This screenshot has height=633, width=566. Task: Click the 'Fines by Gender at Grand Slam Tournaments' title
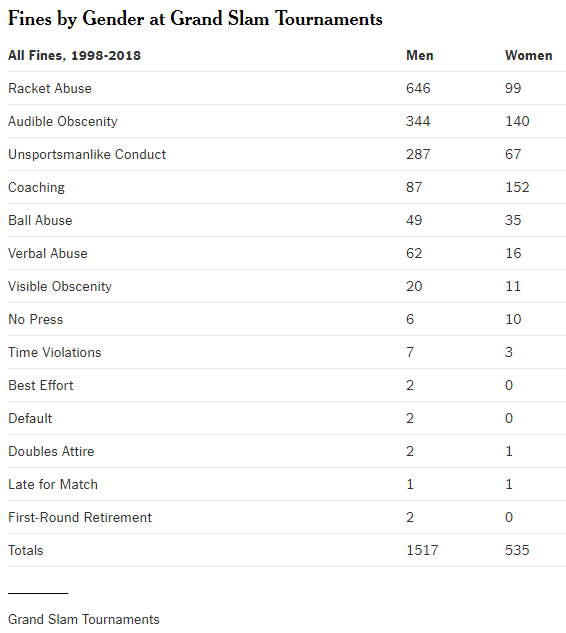click(195, 19)
